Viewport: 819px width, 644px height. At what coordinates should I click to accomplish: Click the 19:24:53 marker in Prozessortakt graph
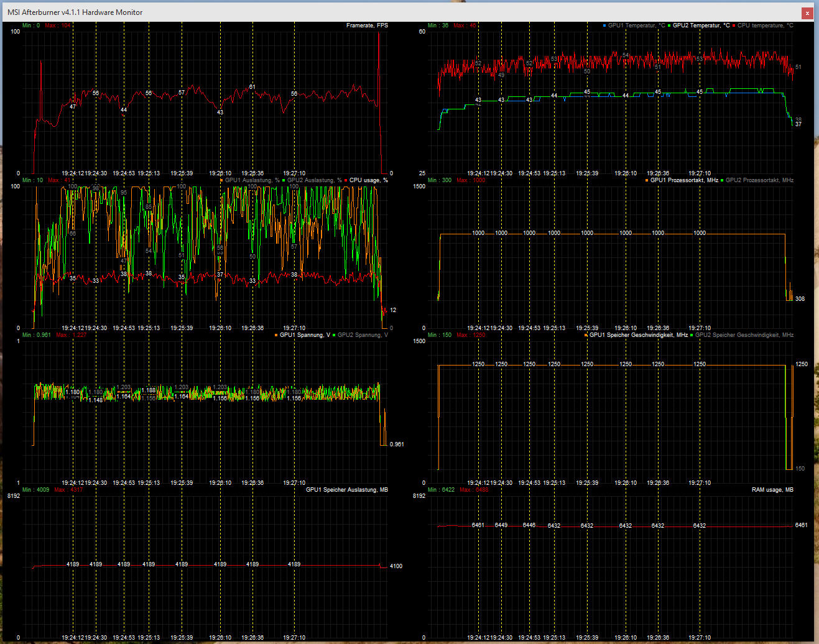pyautogui.click(x=529, y=328)
